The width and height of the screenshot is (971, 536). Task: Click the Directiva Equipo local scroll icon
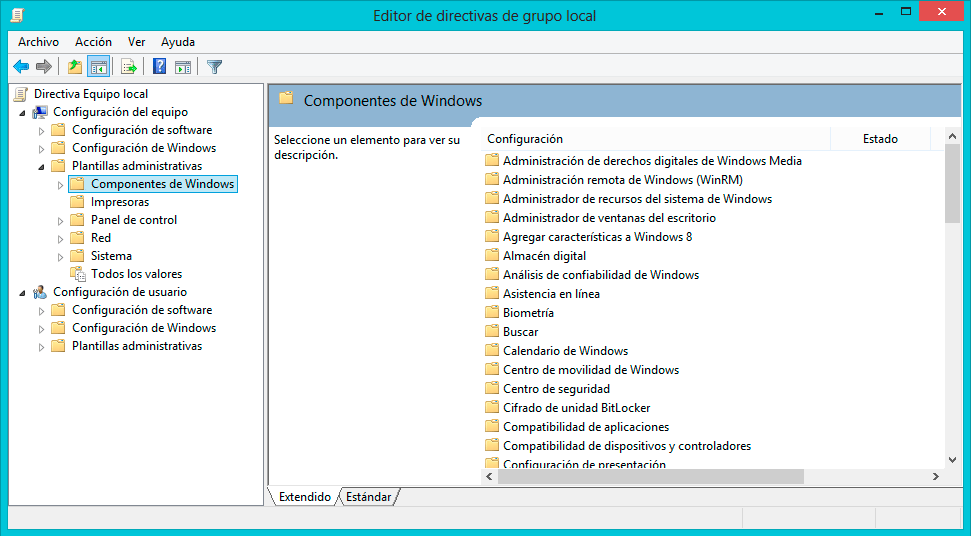point(21,94)
